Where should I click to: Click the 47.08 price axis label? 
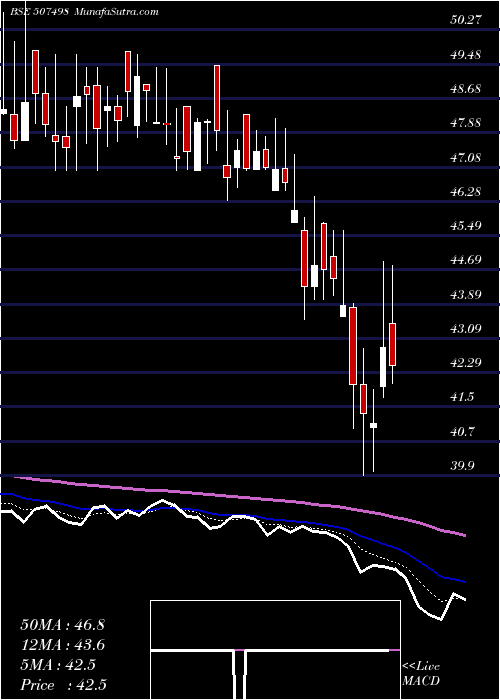[466, 157]
